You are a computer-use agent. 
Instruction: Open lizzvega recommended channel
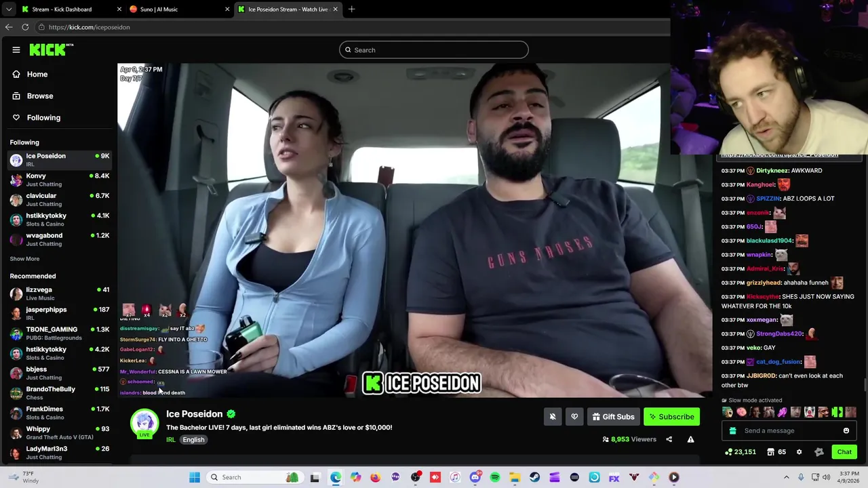point(60,293)
